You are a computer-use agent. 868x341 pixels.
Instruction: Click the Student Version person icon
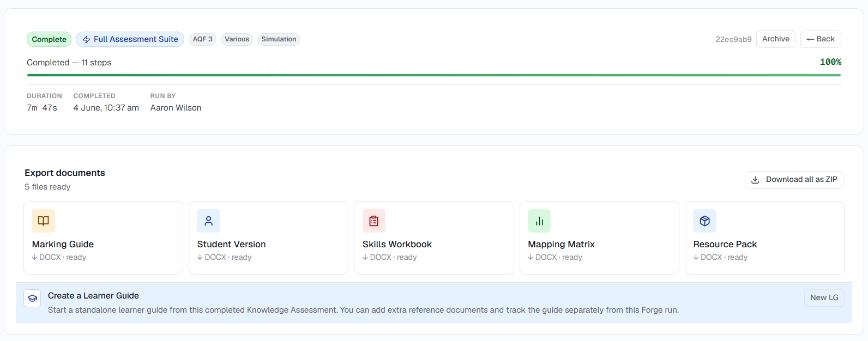(208, 221)
